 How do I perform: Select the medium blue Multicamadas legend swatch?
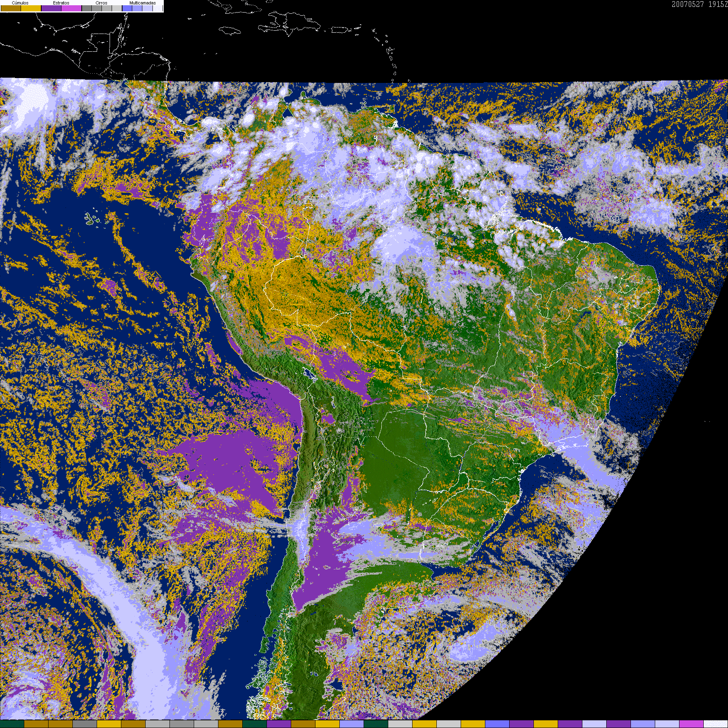137,8
